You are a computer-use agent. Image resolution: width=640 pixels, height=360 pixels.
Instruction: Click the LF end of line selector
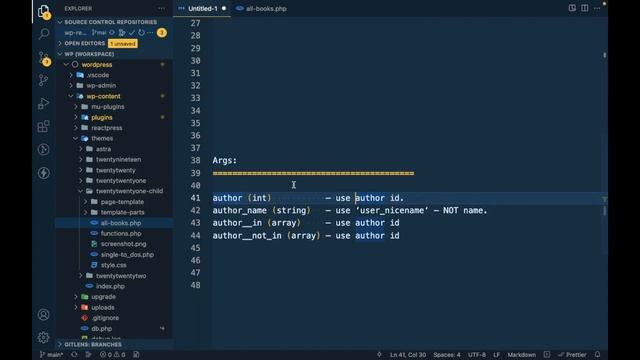pos(496,355)
